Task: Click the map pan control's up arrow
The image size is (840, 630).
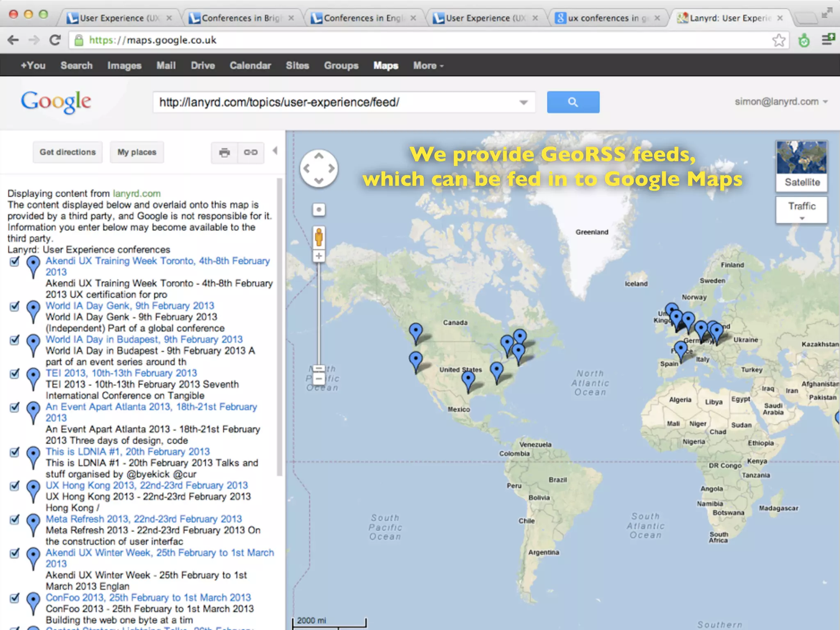Action: [319, 156]
